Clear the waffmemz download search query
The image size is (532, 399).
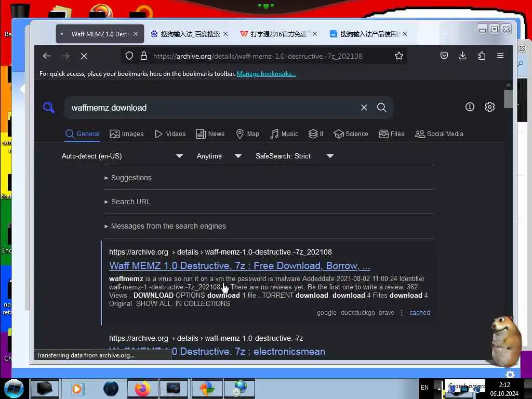364,108
